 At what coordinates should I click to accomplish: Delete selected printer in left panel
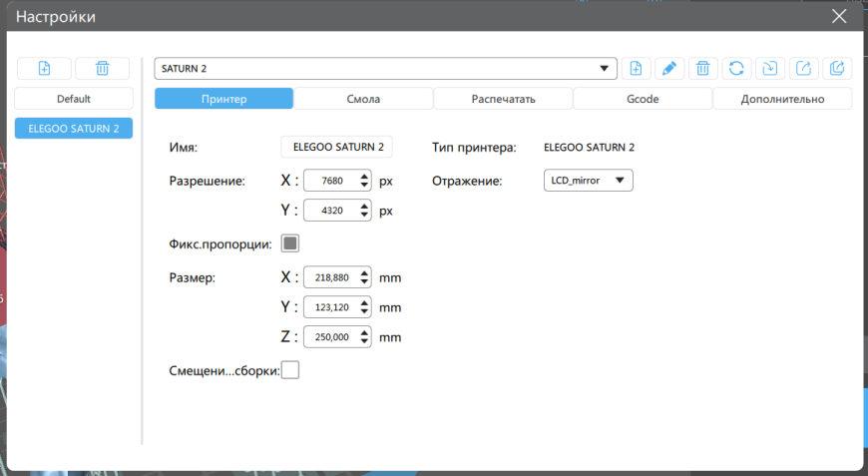[x=103, y=68]
